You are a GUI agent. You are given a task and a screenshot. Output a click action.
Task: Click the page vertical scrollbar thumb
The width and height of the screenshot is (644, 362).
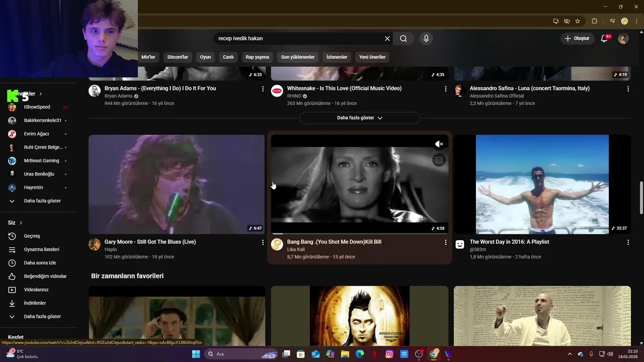[641, 198]
